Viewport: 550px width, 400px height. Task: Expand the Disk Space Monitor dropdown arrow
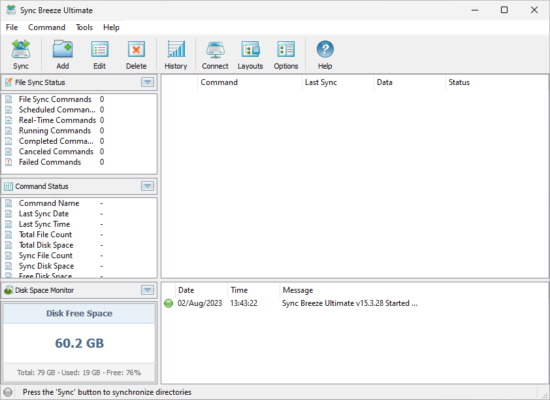click(x=147, y=290)
